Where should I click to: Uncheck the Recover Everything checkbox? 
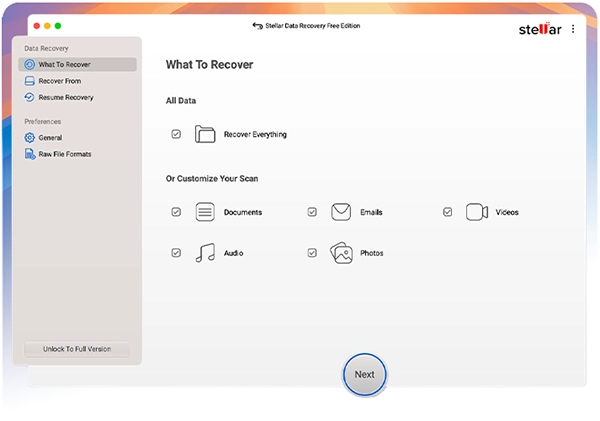click(176, 134)
